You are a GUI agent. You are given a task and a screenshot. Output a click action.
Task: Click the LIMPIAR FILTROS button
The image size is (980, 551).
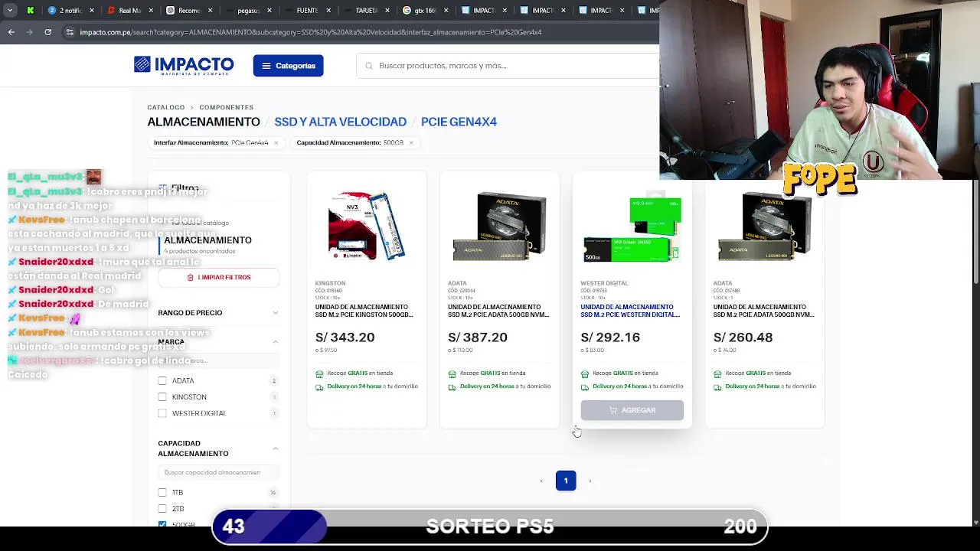[x=219, y=277]
